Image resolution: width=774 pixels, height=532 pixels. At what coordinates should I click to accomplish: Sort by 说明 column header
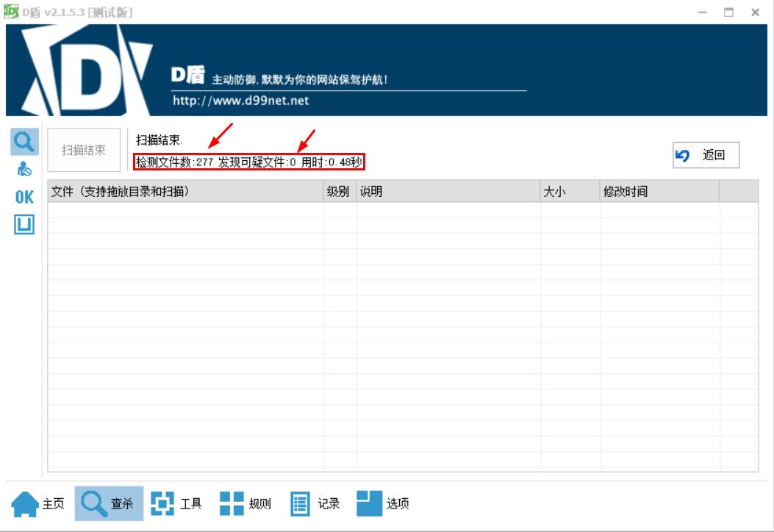[x=448, y=192]
